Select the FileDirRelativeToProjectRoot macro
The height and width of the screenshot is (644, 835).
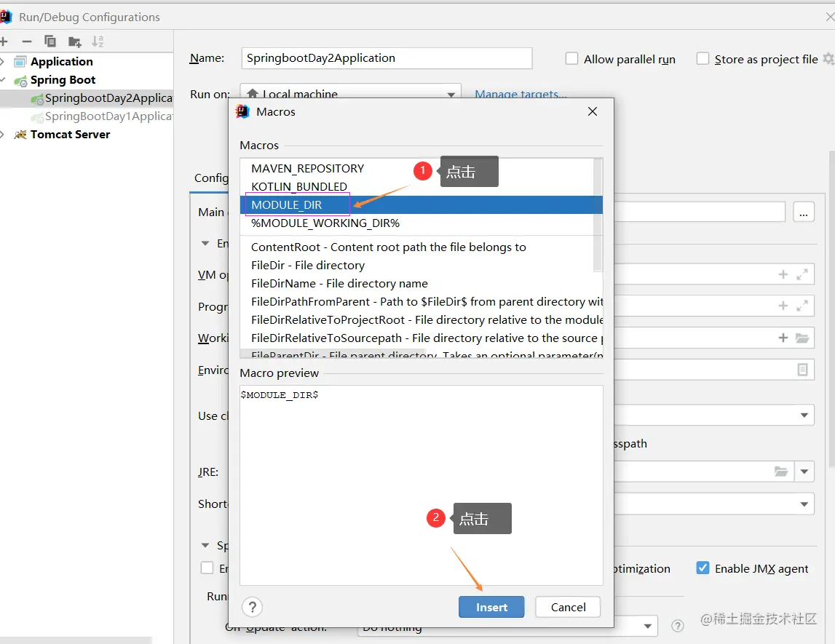(x=422, y=319)
